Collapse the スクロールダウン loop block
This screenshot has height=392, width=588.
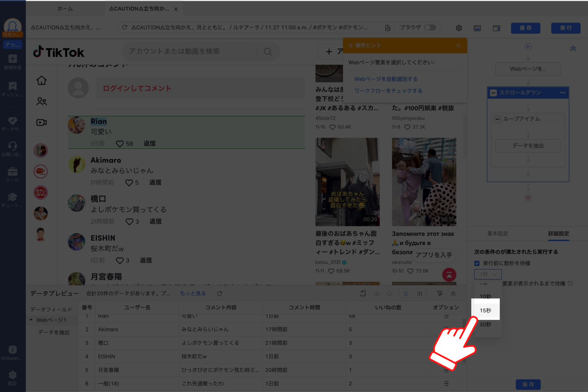click(493, 93)
